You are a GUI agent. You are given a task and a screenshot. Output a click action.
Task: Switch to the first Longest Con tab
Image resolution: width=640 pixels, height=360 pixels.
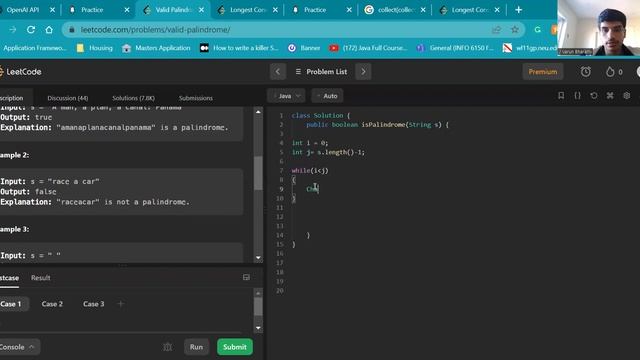249,10
